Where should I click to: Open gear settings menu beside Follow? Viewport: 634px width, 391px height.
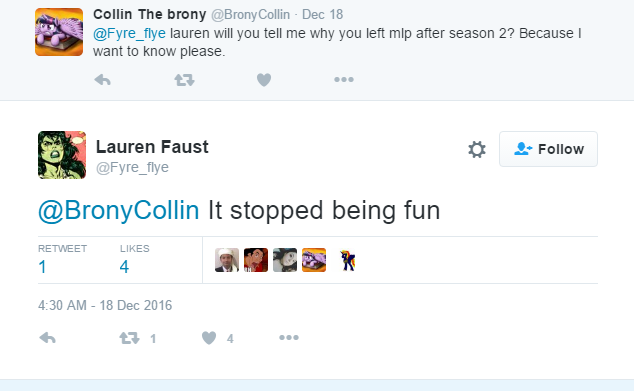(x=477, y=149)
